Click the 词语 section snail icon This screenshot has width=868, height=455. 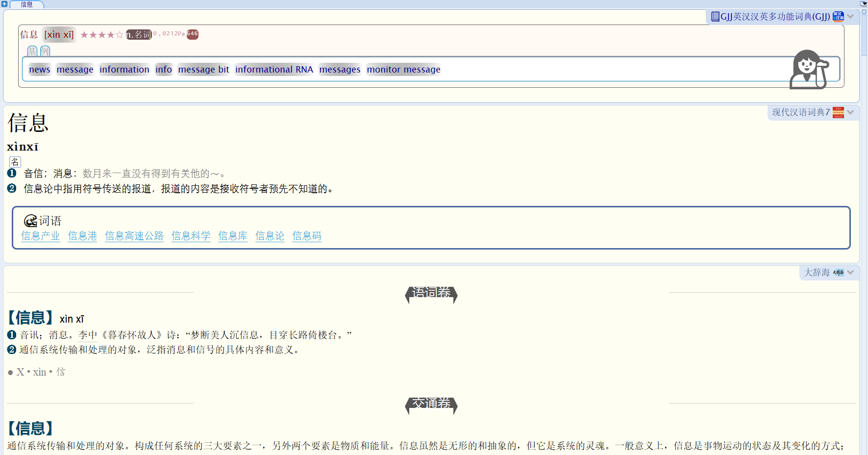tap(30, 221)
